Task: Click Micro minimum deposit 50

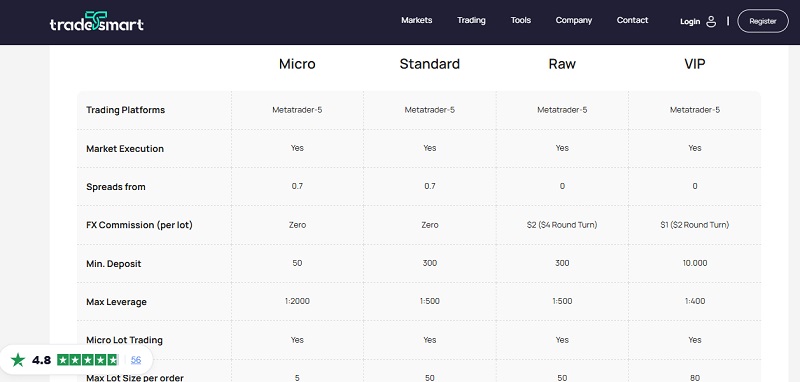Action: (x=297, y=263)
